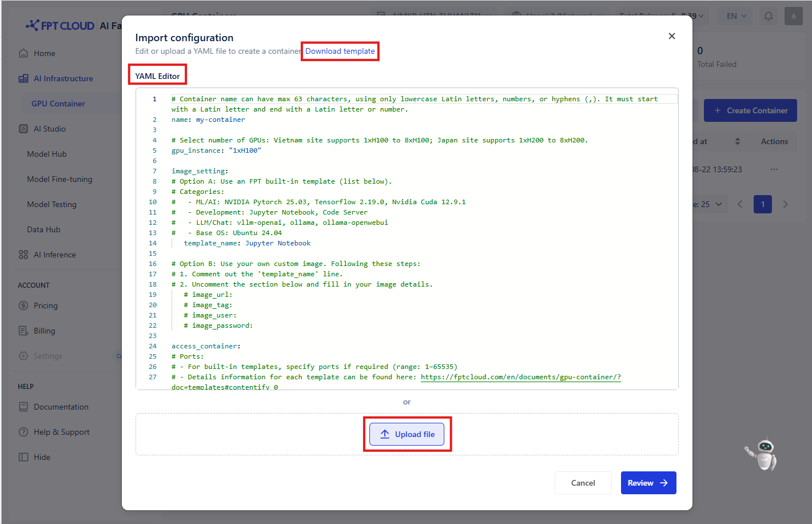812x524 pixels.
Task: Click the Billing receipt icon
Action: [x=23, y=331]
